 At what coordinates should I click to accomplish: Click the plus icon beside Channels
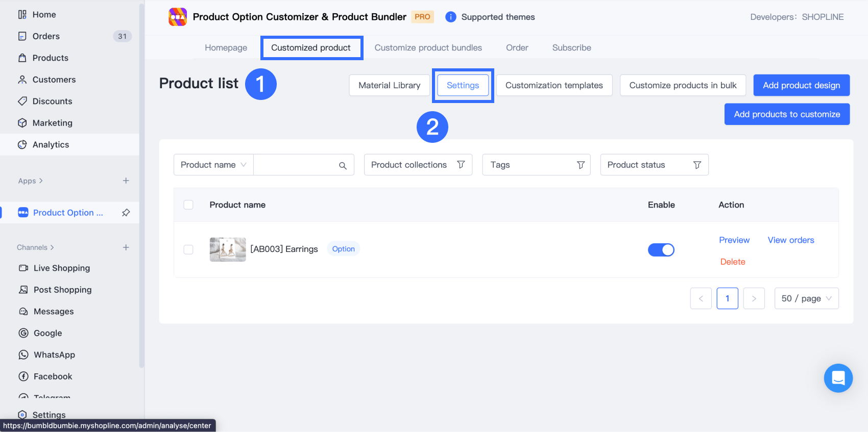click(x=126, y=247)
